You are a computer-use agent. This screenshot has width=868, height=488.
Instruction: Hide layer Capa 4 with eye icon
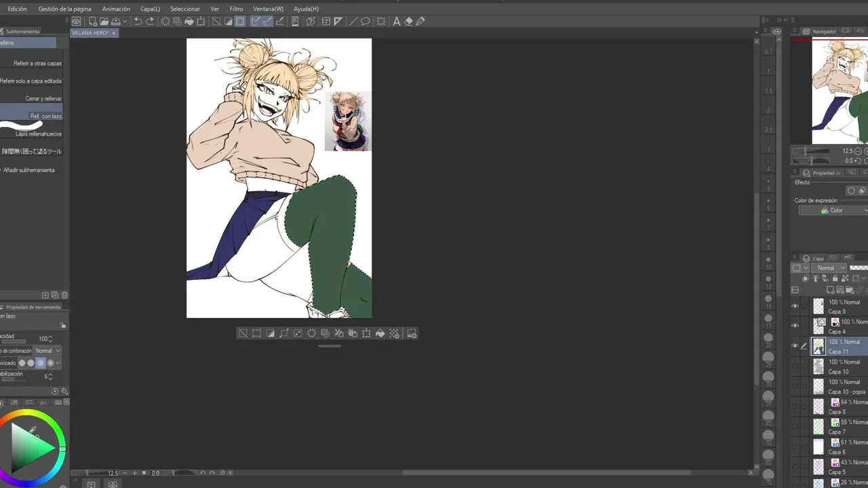tap(795, 326)
